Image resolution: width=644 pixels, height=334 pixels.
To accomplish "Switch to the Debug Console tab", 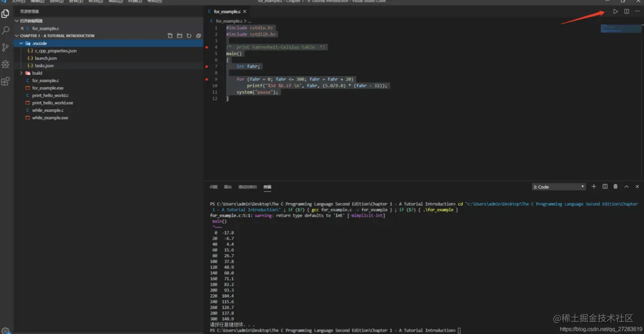I will 247,187.
